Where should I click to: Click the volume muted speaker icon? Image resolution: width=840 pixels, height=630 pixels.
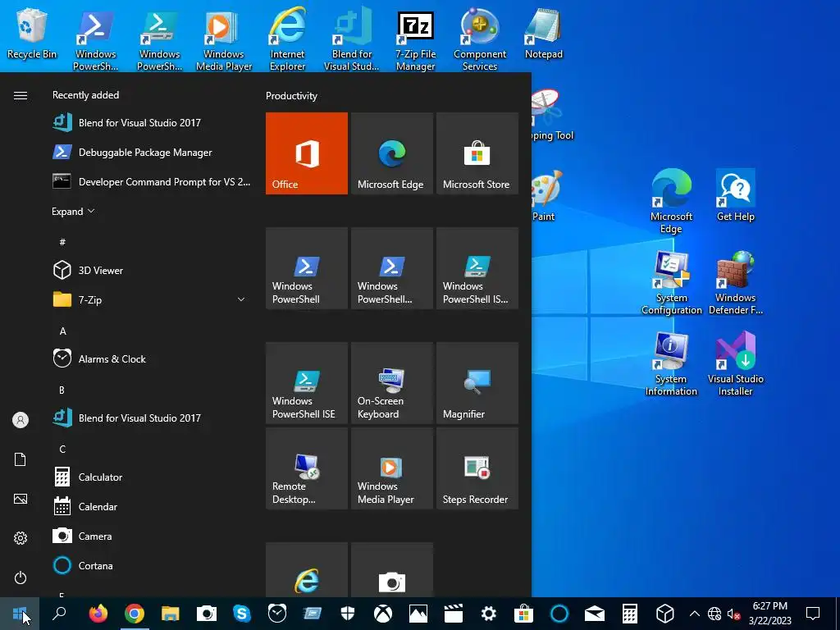[x=734, y=614]
